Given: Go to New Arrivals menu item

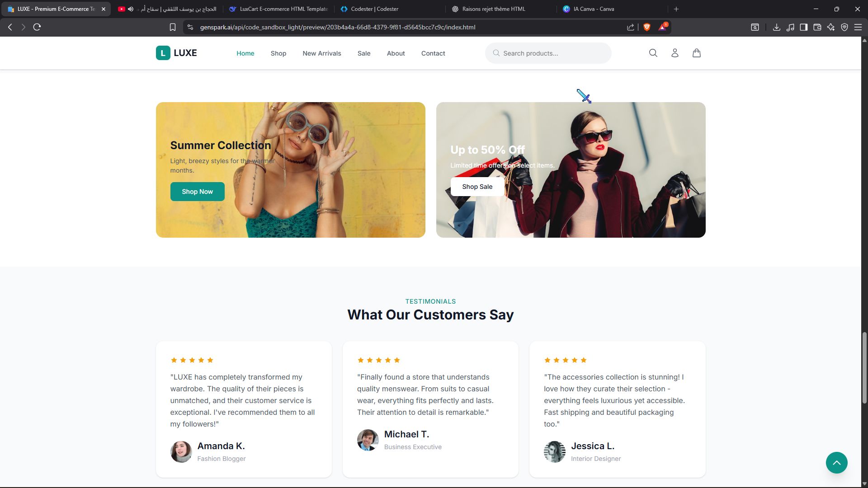Looking at the screenshot, I should pos(321,53).
